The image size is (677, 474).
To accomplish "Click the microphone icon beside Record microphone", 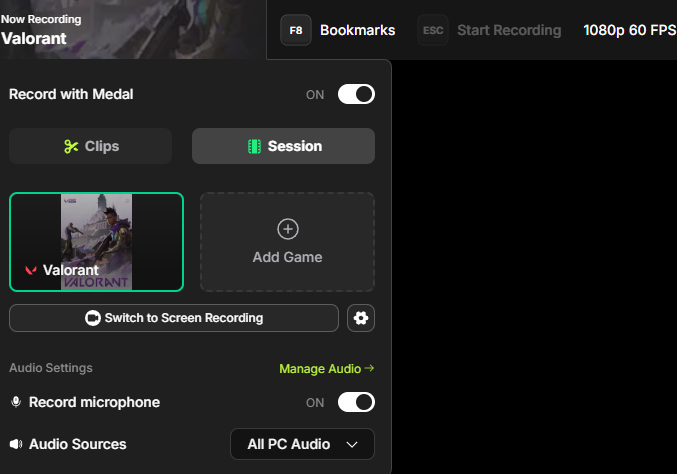I will tap(16, 402).
